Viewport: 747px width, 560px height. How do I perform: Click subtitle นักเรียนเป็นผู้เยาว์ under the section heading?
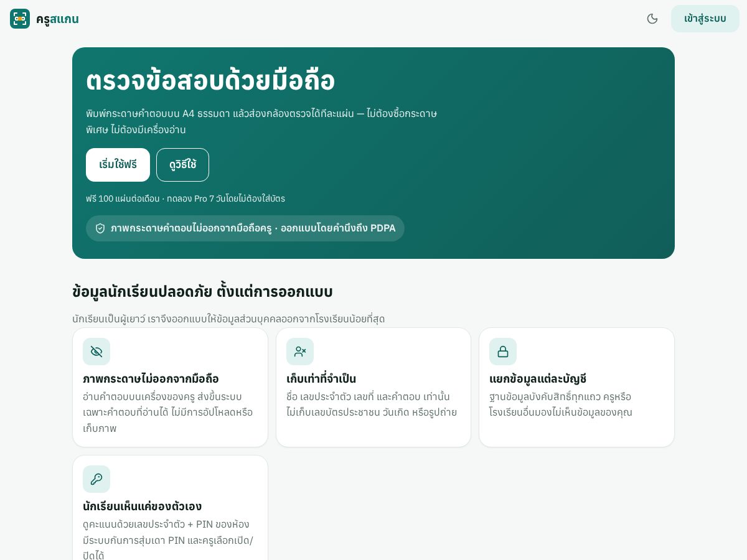tap(228, 319)
